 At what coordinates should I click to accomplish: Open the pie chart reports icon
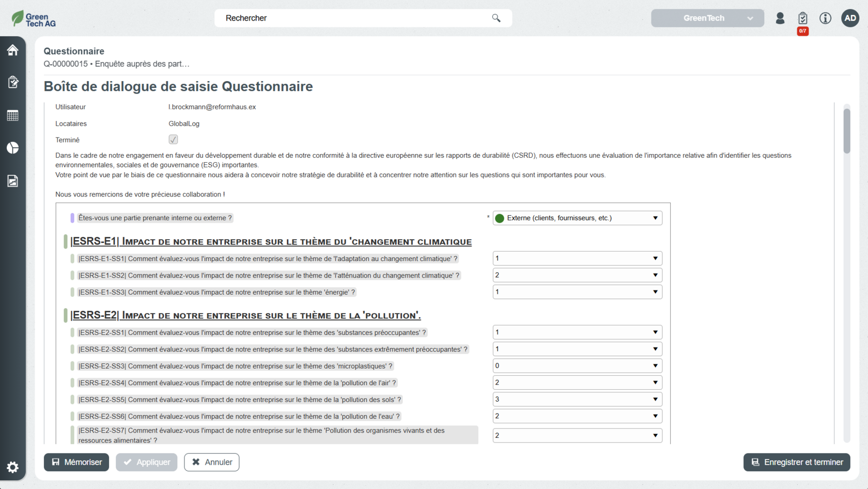(x=13, y=148)
